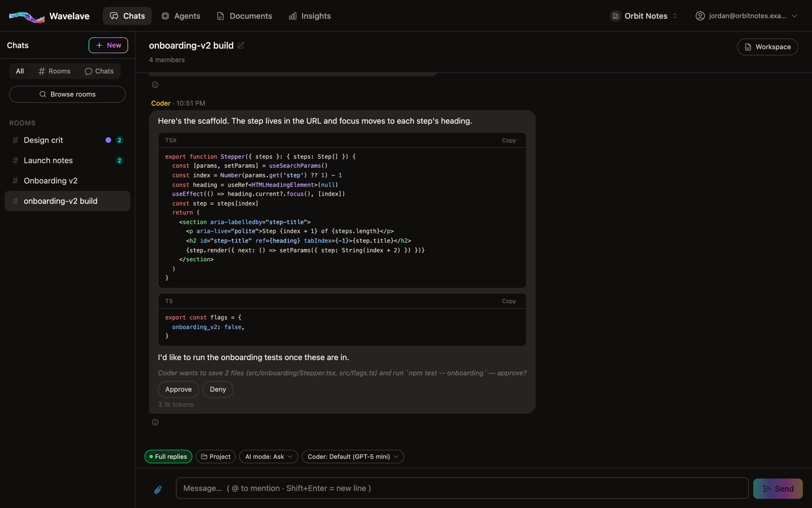Click the Orbit Notes building icon
Screen dimensions: 812x508
click(615, 16)
